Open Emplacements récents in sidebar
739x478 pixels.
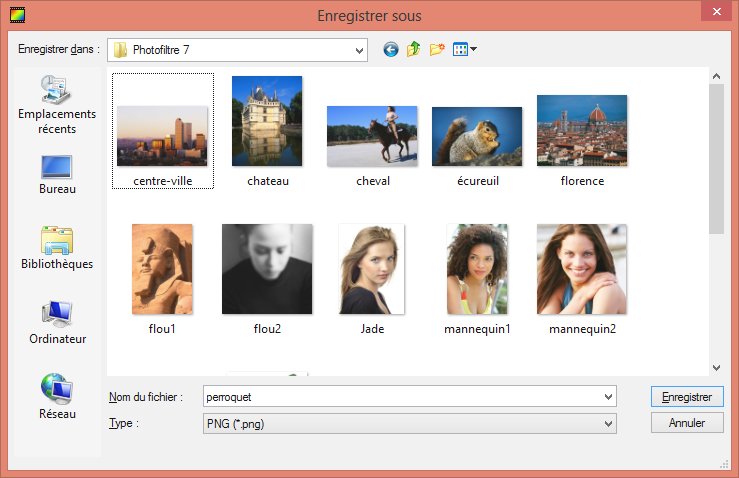pyautogui.click(x=57, y=105)
